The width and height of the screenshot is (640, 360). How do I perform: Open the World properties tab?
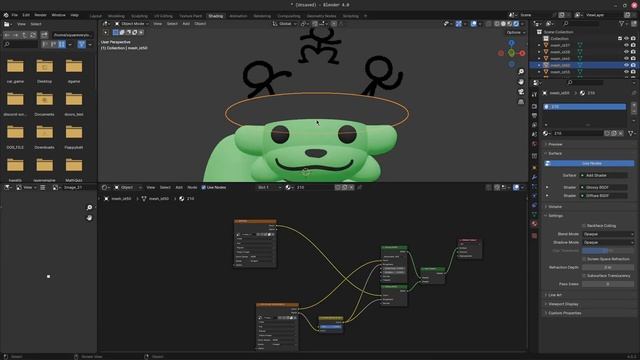click(534, 144)
